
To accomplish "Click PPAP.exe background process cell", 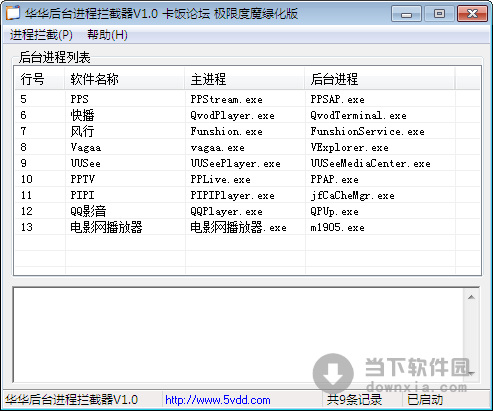I will (x=334, y=179).
